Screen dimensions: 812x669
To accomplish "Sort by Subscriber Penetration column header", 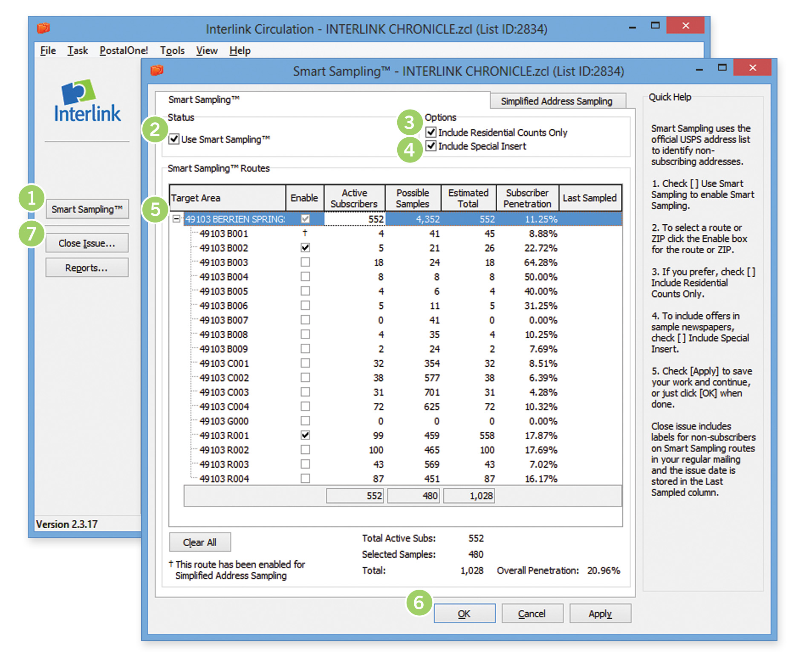I will [x=527, y=198].
